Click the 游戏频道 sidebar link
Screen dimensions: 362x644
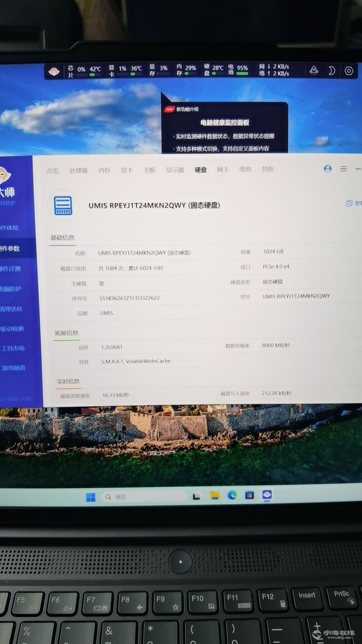click(x=14, y=368)
